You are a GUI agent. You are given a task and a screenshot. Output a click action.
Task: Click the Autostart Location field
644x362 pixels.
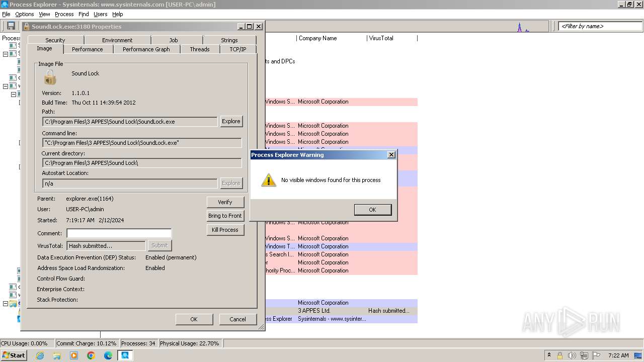coord(130,184)
